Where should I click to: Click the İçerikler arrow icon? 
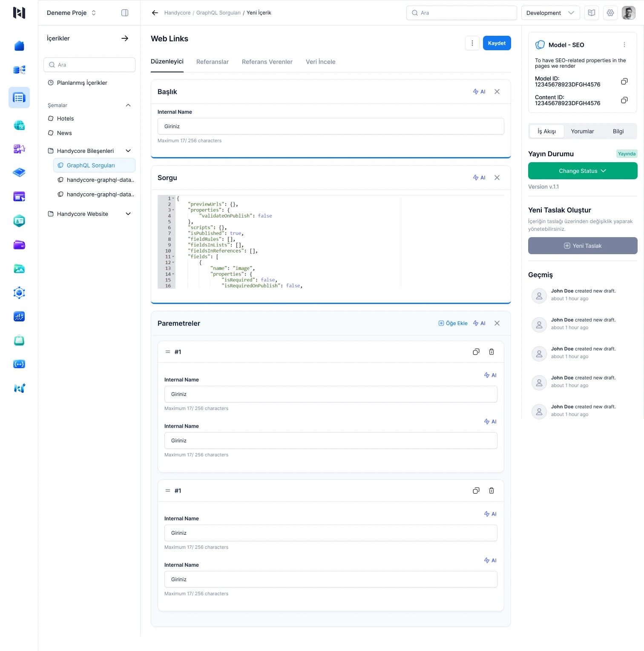click(x=125, y=38)
